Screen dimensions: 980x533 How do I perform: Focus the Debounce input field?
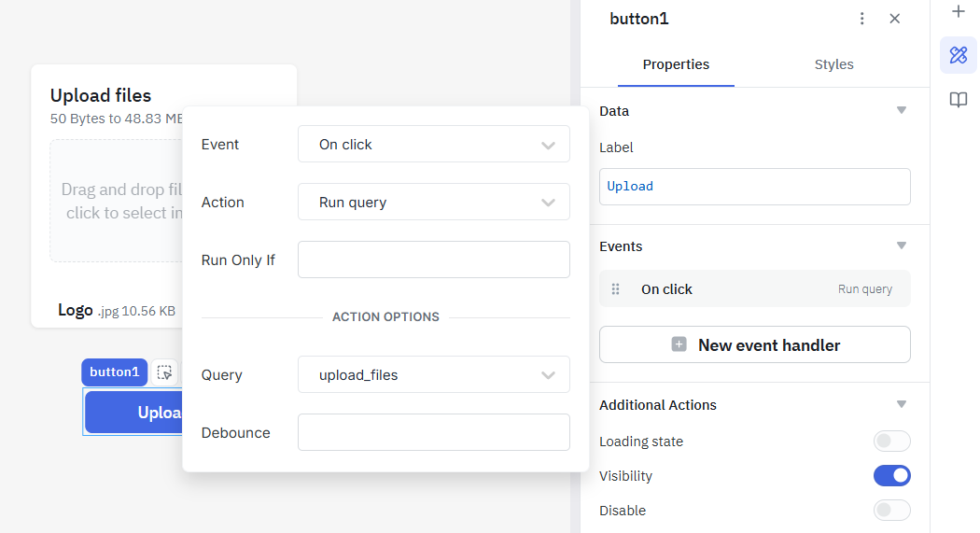click(434, 432)
